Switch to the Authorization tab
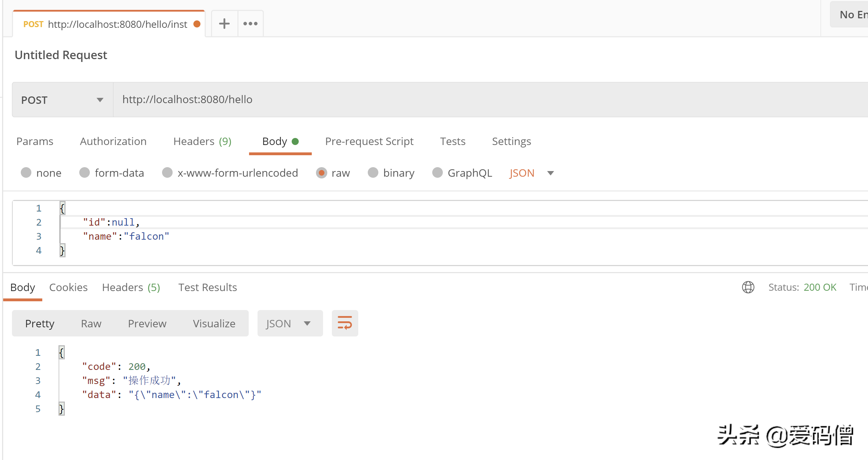Screen dimensions: 868x460 tap(113, 141)
